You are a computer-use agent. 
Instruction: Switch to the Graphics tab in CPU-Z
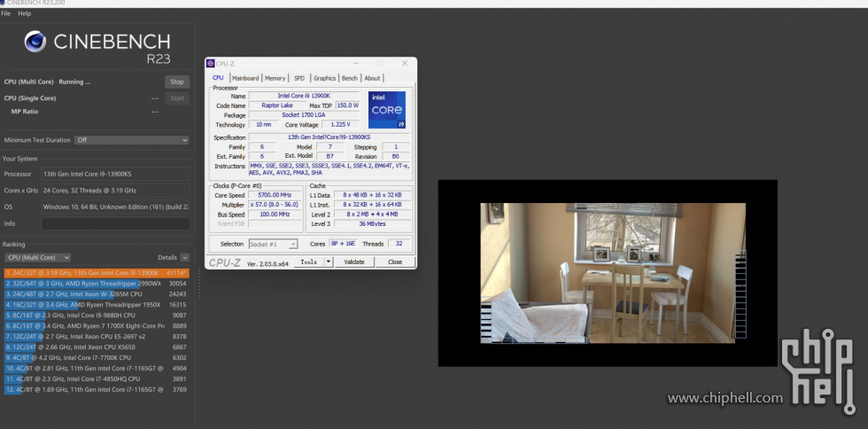tap(325, 78)
